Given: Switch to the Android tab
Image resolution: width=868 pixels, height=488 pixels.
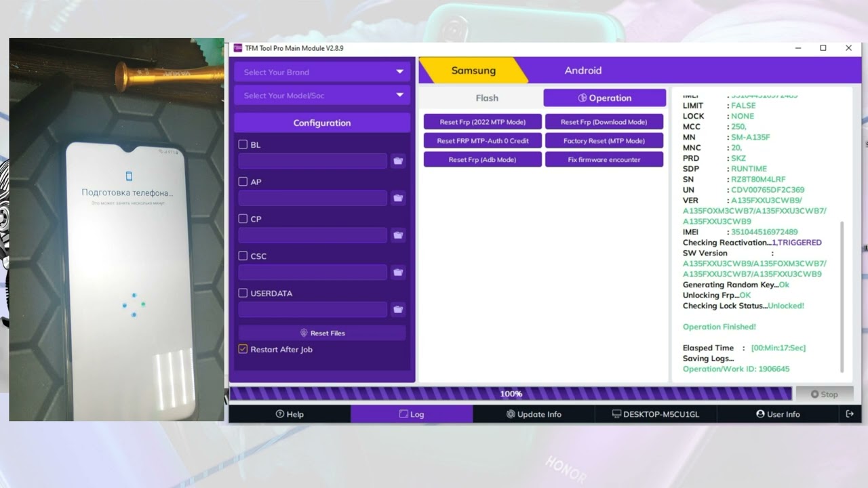Looking at the screenshot, I should click(x=583, y=70).
